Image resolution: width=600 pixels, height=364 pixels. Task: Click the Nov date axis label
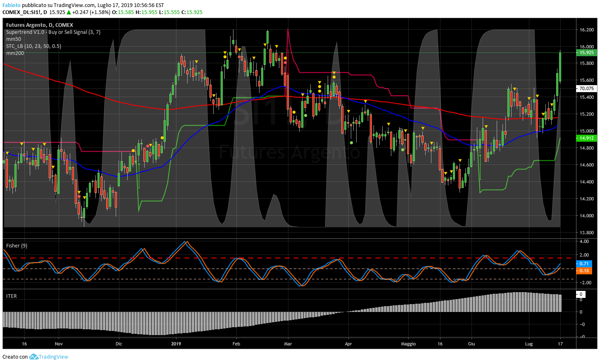(59, 344)
